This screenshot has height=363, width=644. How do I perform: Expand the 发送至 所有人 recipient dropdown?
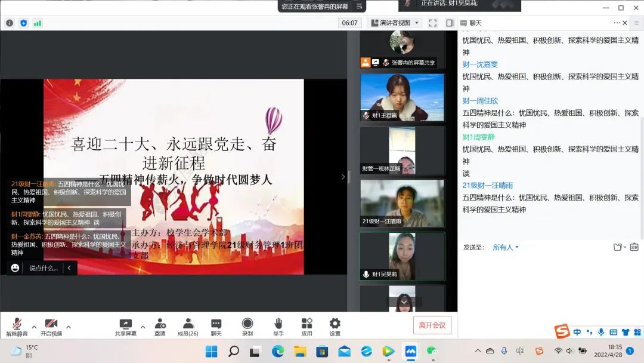[x=506, y=247]
